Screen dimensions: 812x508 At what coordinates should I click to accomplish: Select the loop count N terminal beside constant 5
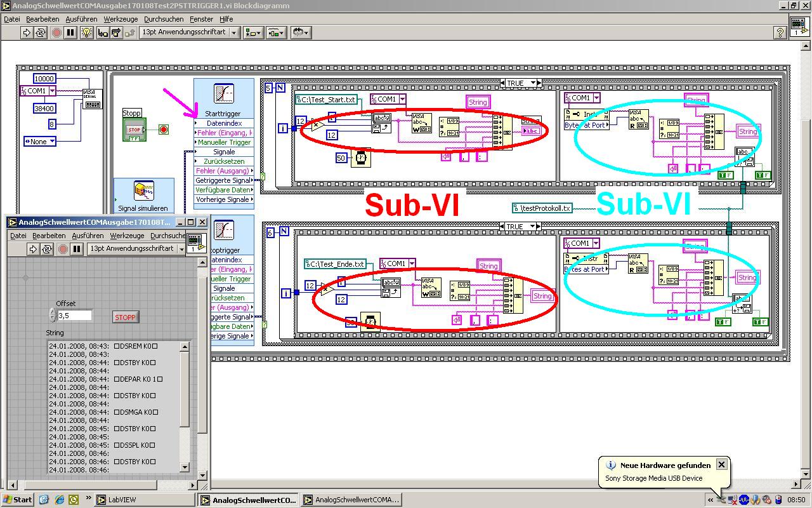(x=279, y=88)
